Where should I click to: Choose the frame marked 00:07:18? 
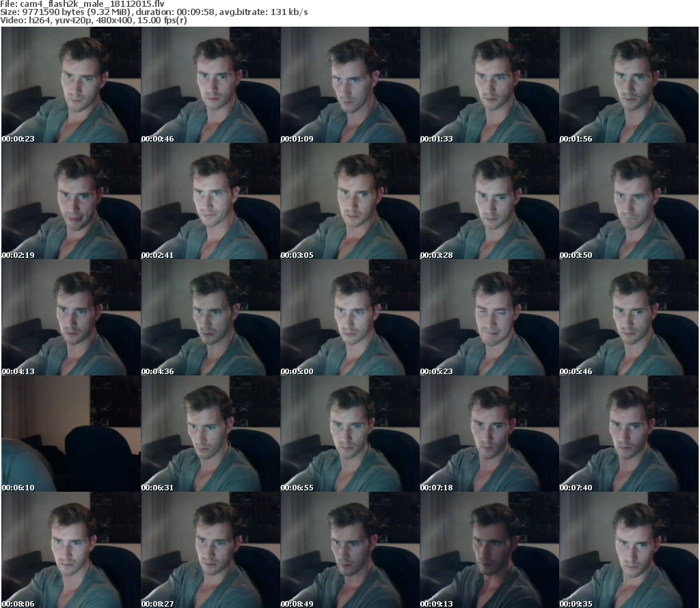[x=489, y=434]
